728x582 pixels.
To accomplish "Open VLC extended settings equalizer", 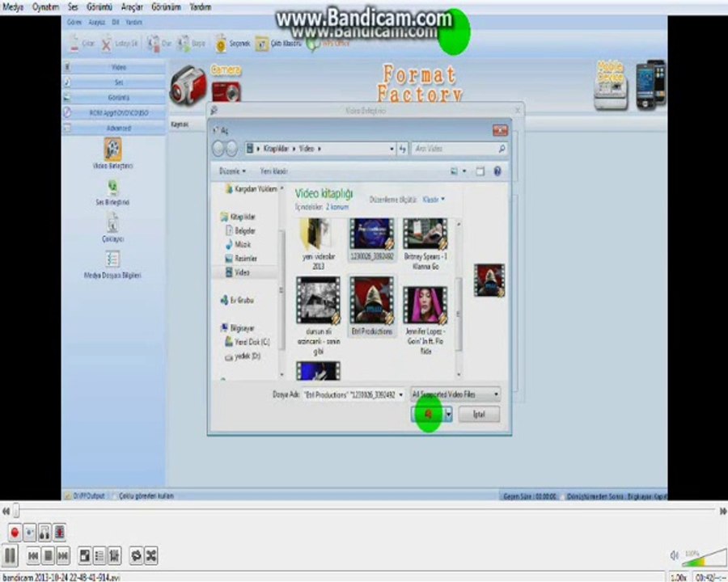I will pyautogui.click(x=114, y=555).
